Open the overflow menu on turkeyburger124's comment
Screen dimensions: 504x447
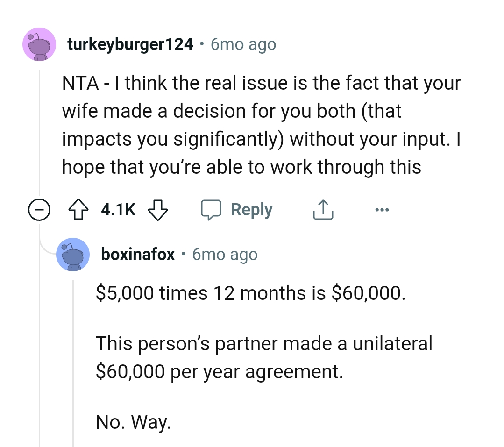click(382, 209)
